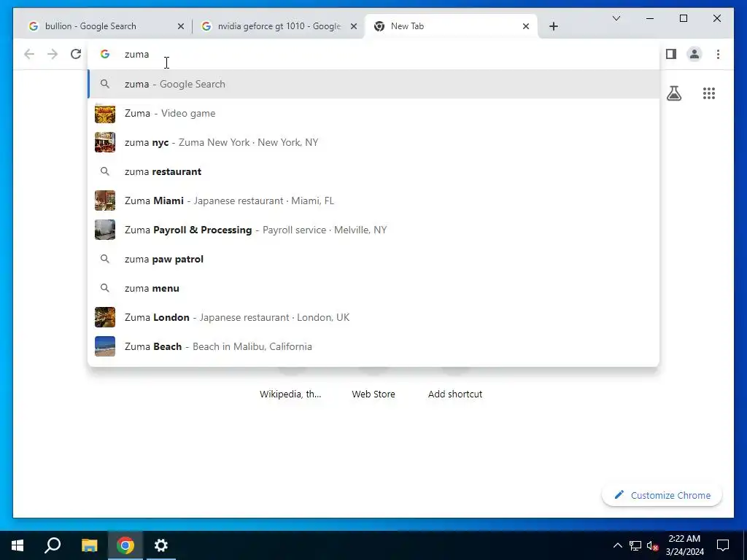This screenshot has width=747, height=560.
Task: Select Zuma Video game suggestion
Action: [374, 113]
